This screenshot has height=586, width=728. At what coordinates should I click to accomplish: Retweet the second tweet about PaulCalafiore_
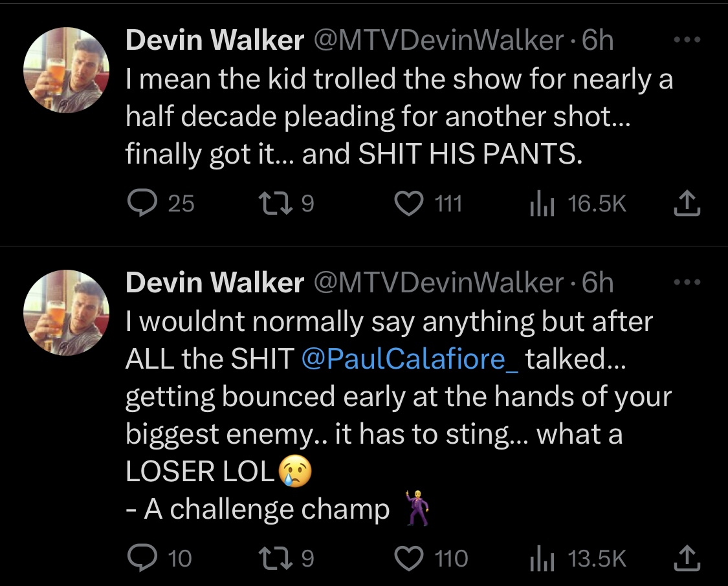[287, 558]
